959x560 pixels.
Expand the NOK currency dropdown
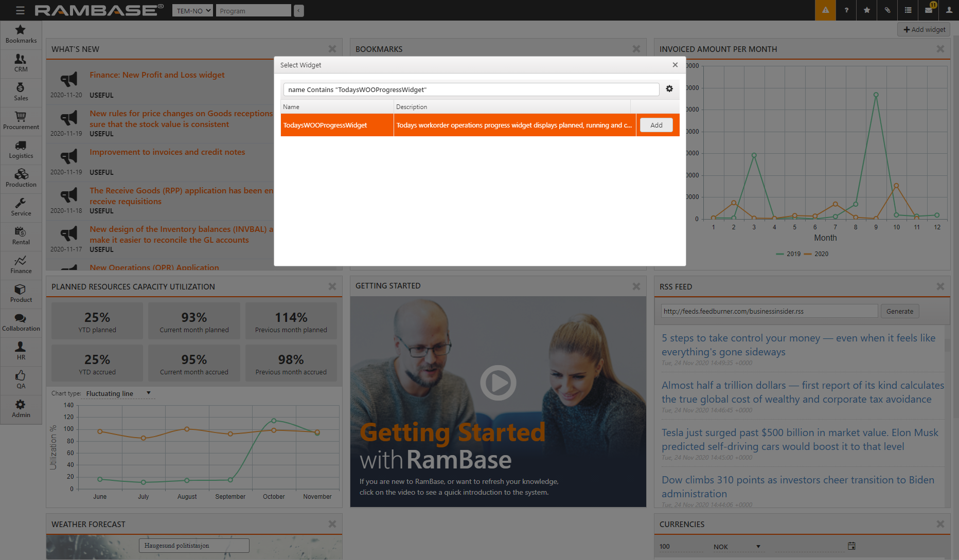737,547
